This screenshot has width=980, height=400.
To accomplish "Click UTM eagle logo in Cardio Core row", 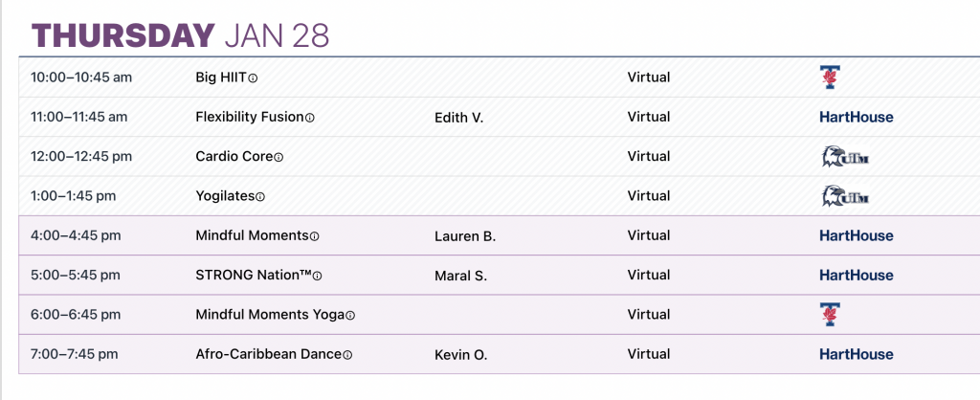I will 845,157.
